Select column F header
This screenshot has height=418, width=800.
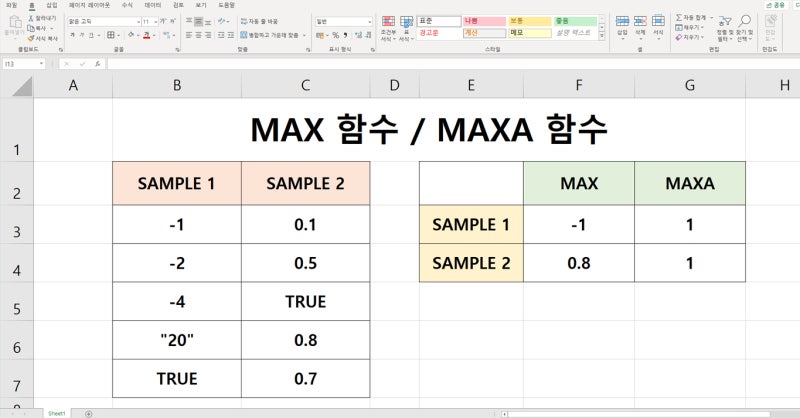click(579, 85)
